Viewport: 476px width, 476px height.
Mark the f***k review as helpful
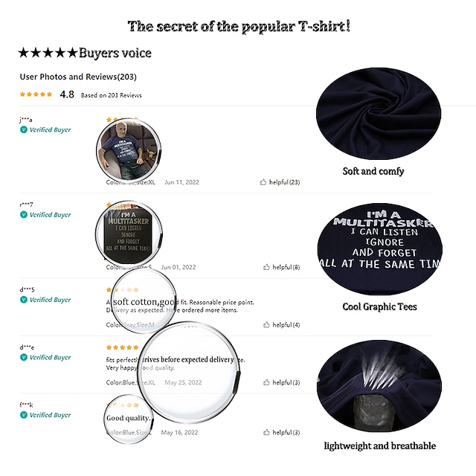(x=266, y=432)
